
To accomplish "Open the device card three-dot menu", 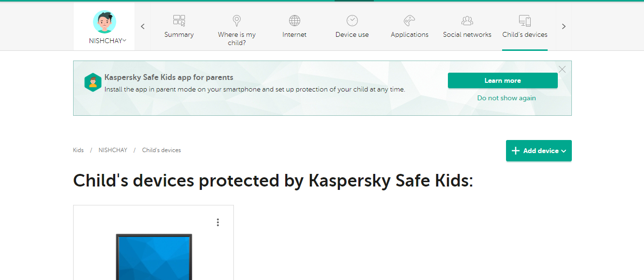I will [218, 222].
